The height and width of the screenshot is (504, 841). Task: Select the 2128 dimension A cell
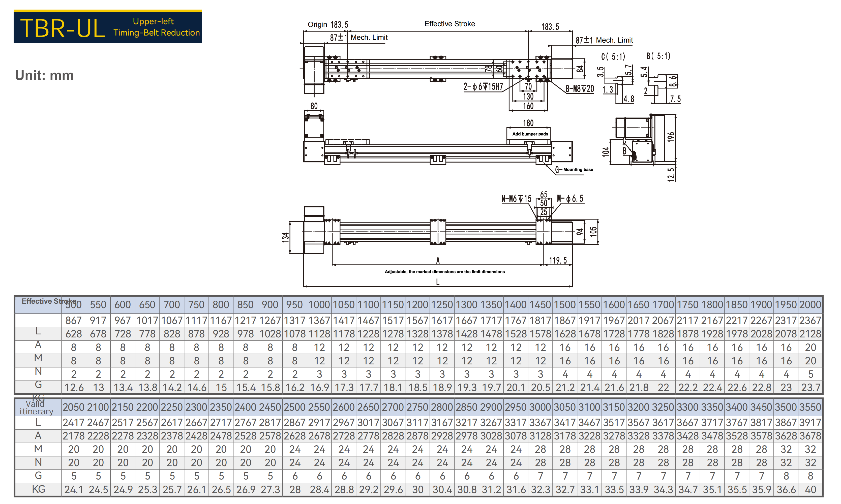pos(810,334)
